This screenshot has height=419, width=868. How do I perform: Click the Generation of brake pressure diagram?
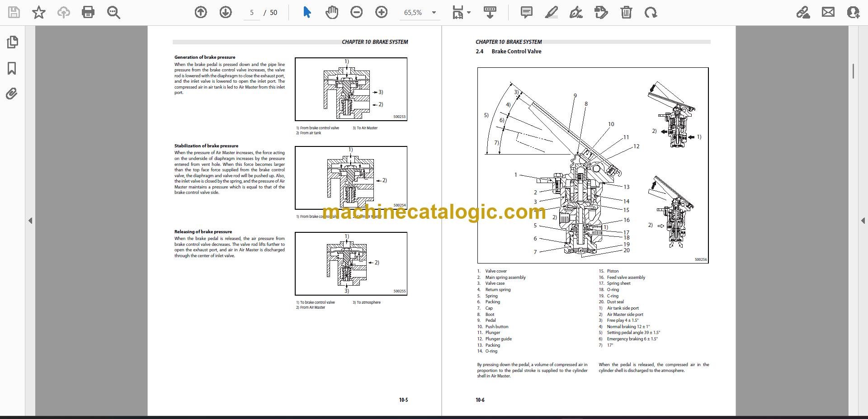pos(351,89)
